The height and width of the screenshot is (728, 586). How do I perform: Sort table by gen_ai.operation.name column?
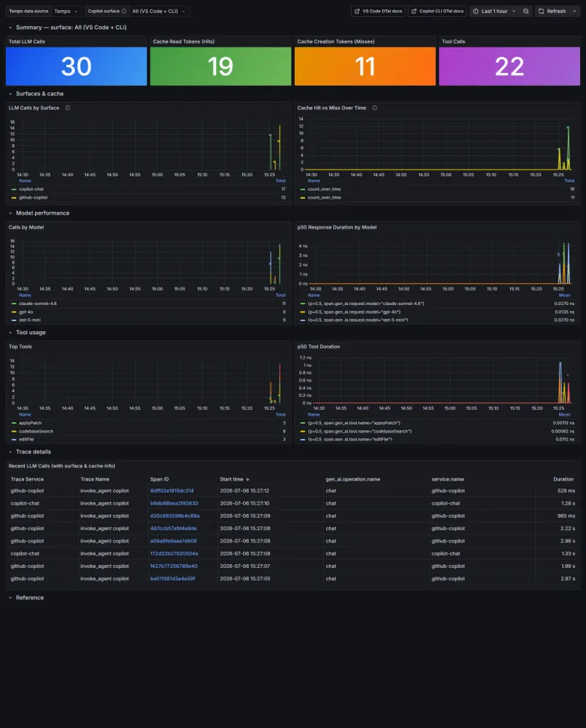353,479
